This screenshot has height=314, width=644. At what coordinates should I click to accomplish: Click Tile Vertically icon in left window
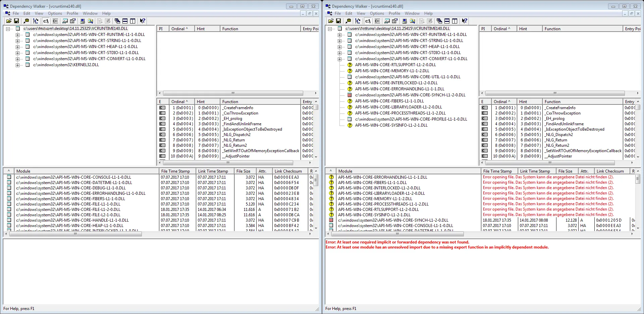click(133, 21)
